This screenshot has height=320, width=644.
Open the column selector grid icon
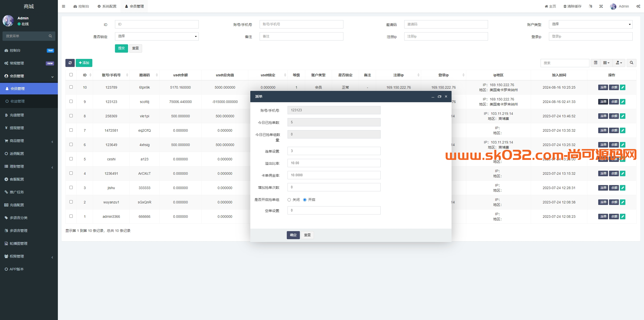(606, 63)
